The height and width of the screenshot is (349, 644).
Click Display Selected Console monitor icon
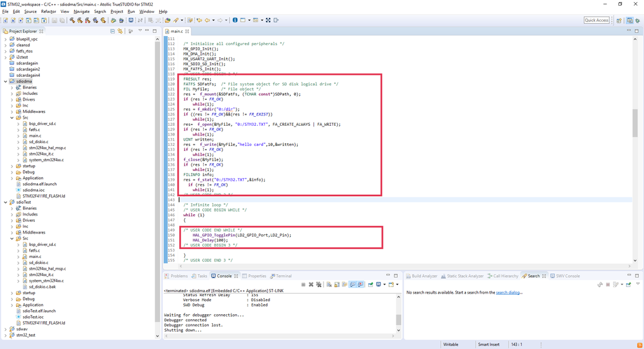(378, 284)
